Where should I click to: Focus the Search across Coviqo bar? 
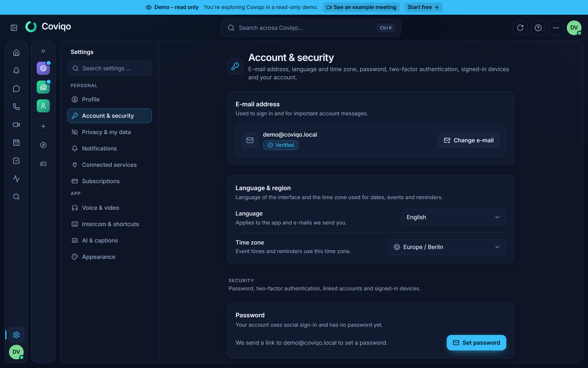pyautogui.click(x=311, y=28)
